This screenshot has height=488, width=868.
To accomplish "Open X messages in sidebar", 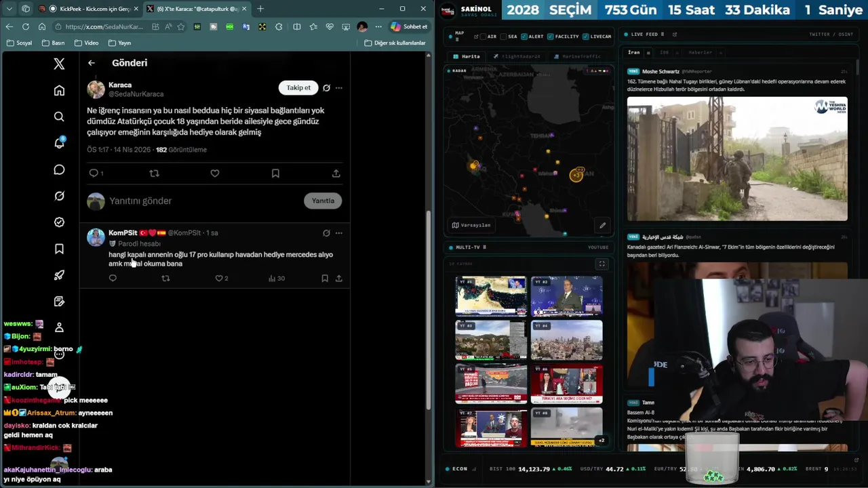I will (x=59, y=169).
